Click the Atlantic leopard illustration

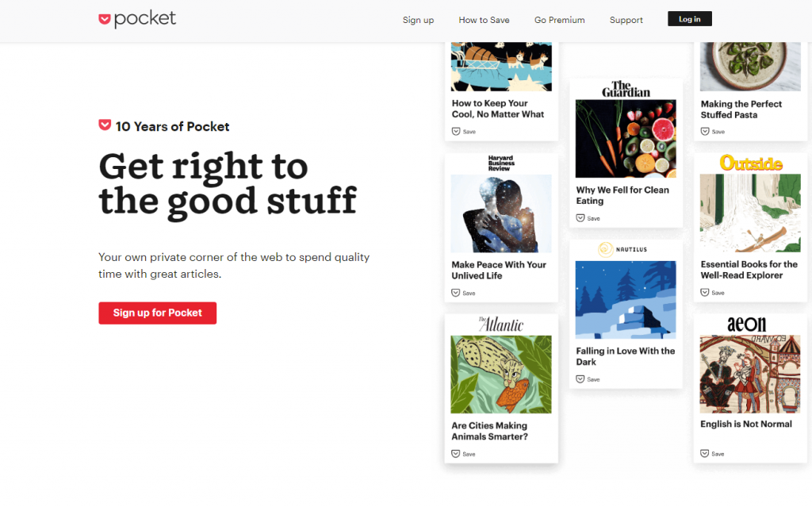click(501, 374)
